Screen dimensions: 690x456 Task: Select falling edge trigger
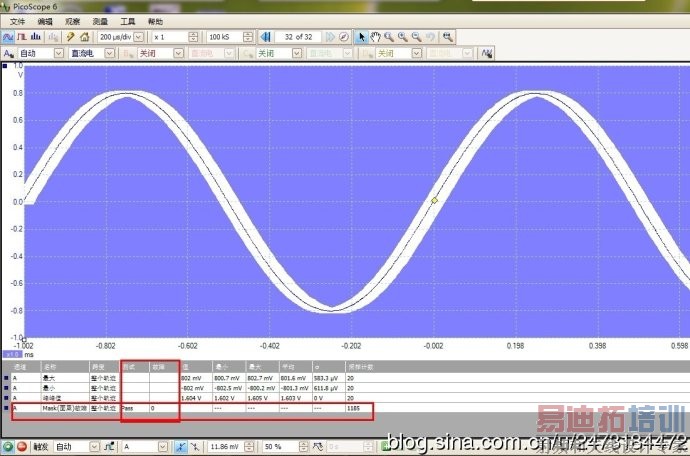(x=195, y=447)
